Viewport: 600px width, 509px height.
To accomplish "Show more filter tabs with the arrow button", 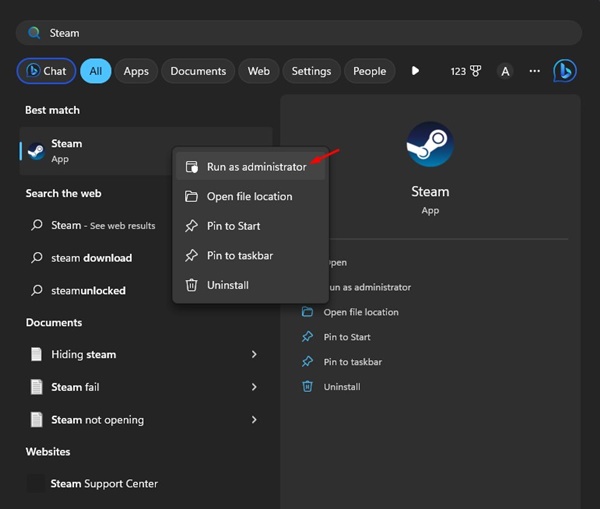I will 415,71.
